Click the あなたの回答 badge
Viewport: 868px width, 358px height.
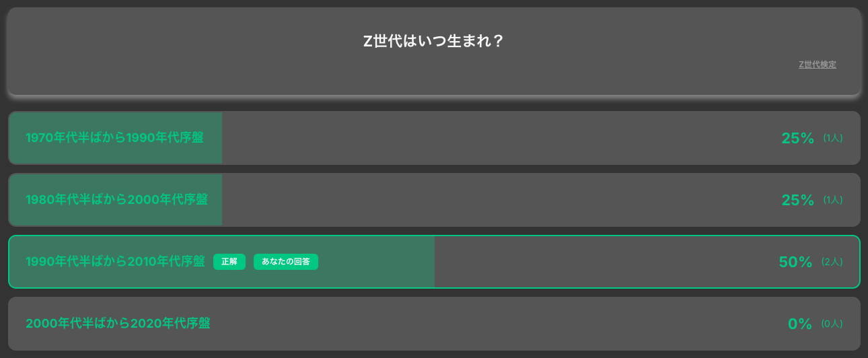[x=285, y=262]
